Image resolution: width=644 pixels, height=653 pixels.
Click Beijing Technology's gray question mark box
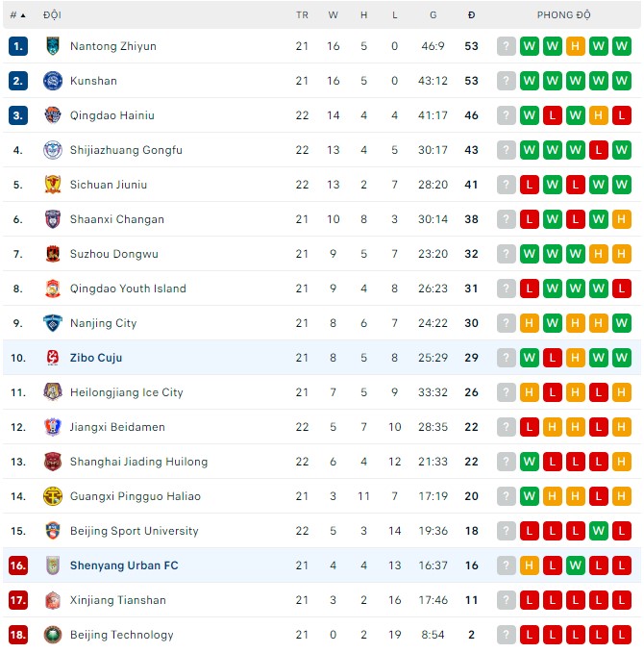(x=507, y=635)
